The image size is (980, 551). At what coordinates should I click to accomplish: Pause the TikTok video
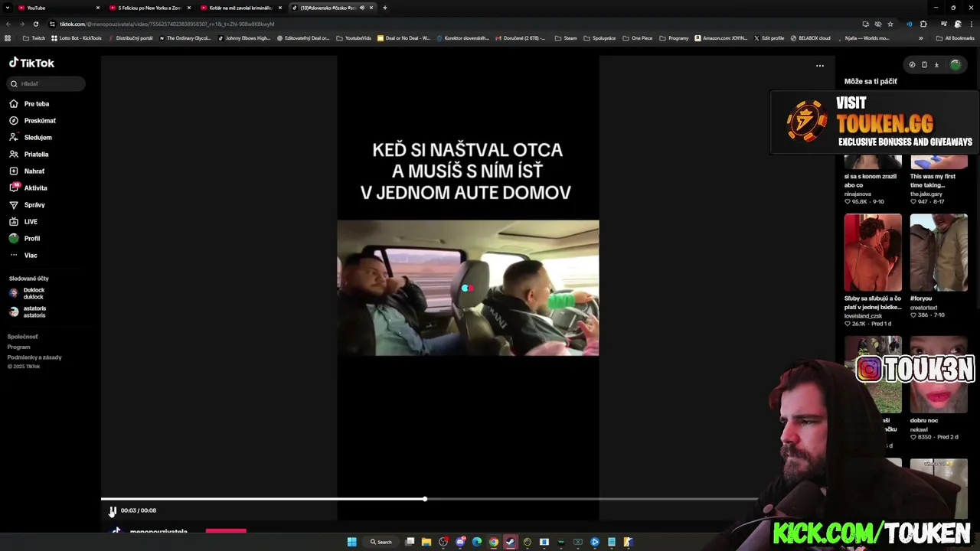coord(112,510)
